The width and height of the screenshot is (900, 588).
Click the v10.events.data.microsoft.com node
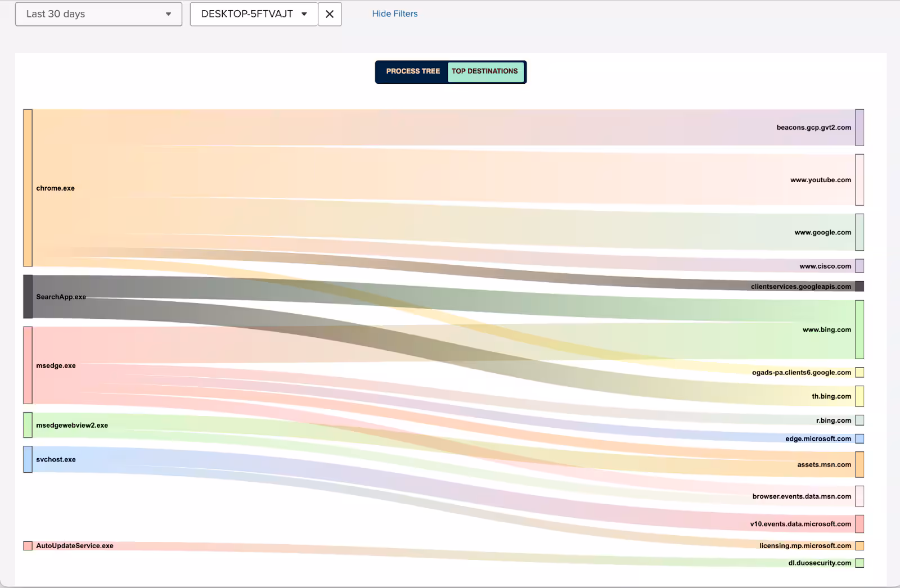tap(859, 524)
